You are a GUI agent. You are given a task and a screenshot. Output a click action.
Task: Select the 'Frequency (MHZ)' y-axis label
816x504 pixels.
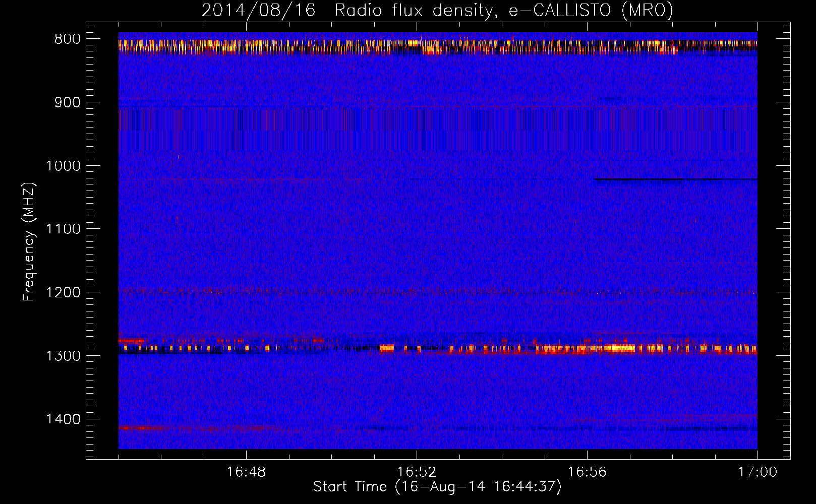tap(29, 242)
